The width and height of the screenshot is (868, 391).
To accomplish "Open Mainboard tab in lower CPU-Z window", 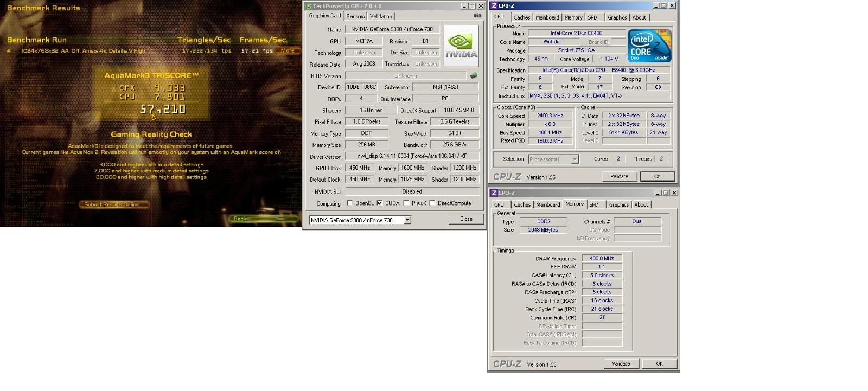I will pyautogui.click(x=548, y=204).
